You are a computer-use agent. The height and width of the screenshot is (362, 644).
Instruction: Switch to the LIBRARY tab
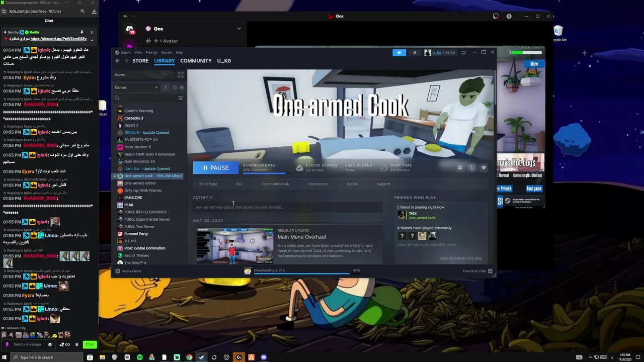(165, 61)
